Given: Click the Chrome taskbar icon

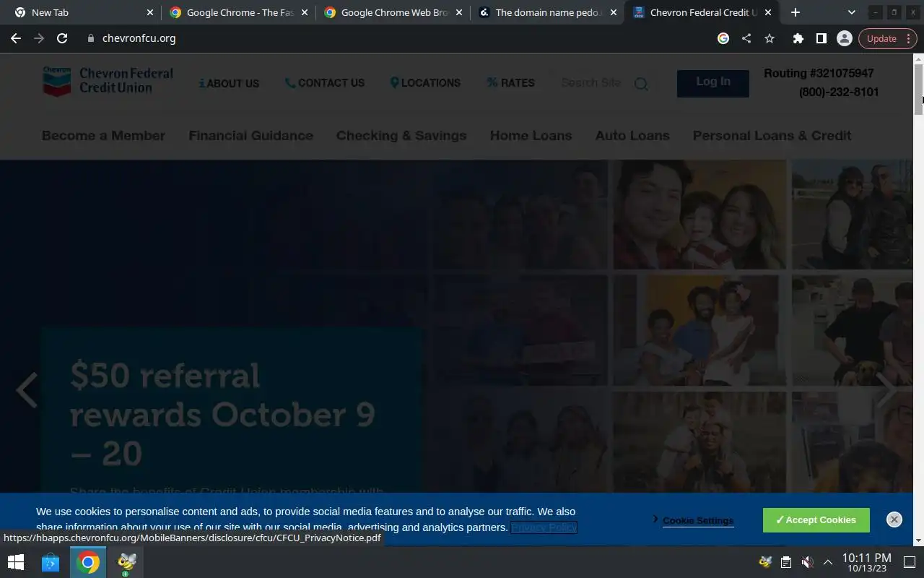Looking at the screenshot, I should click(88, 562).
